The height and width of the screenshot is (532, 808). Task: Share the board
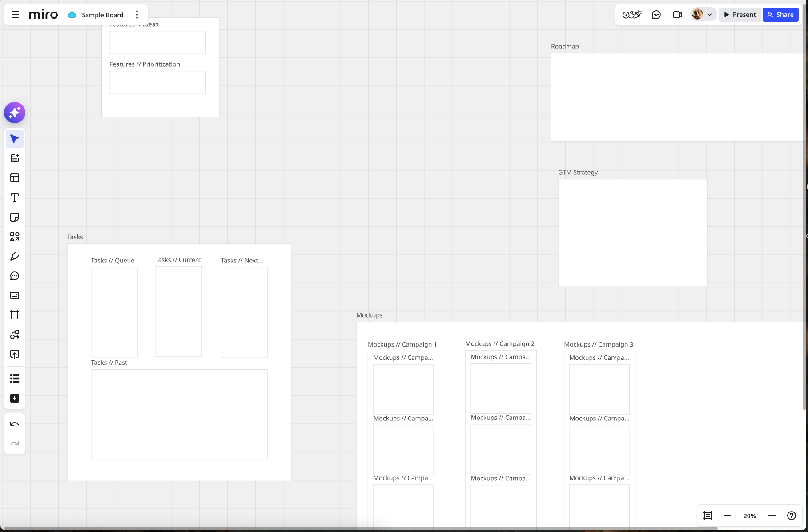point(780,14)
